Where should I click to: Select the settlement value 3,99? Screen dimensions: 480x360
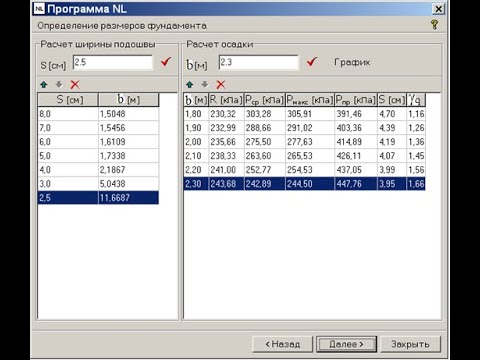[x=392, y=170]
